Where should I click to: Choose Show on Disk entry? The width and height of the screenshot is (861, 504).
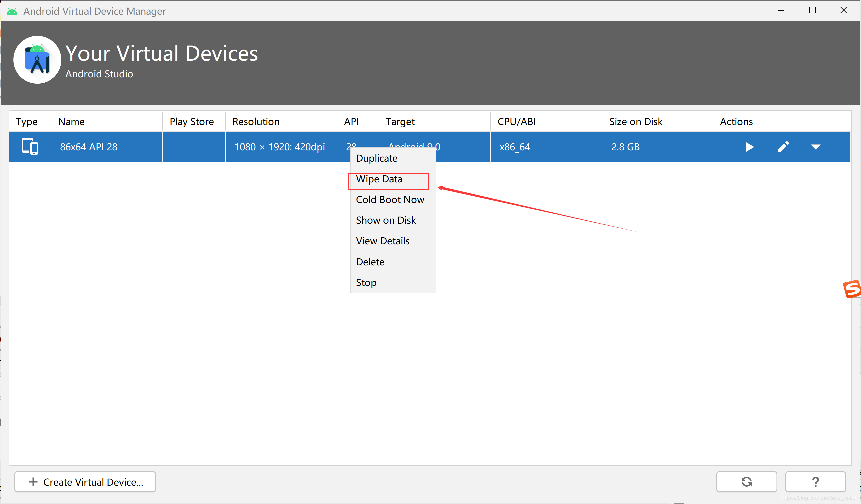click(386, 220)
